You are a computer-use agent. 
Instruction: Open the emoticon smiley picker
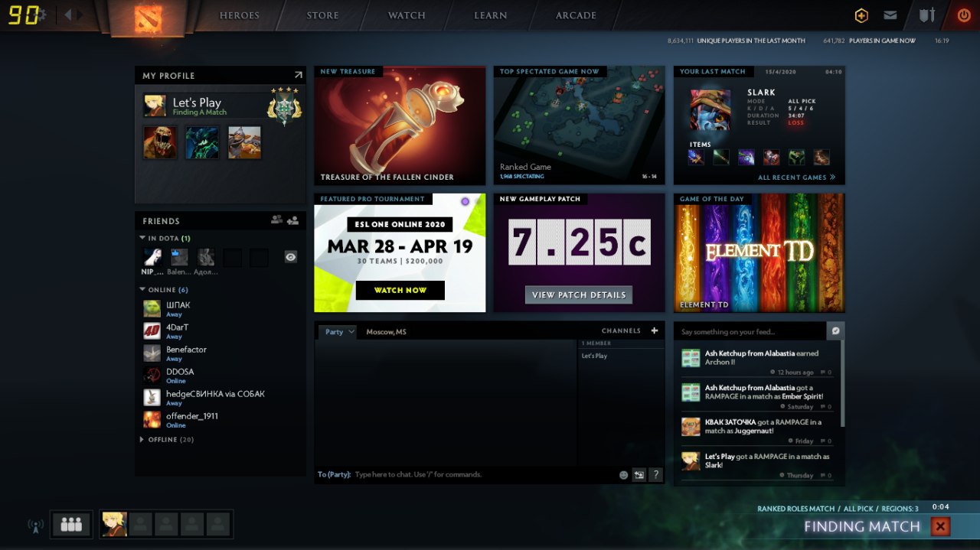click(x=623, y=475)
